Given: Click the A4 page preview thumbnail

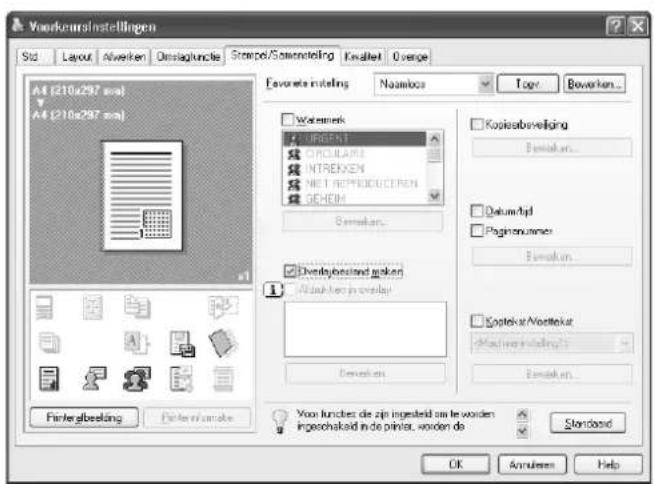Looking at the screenshot, I should click(142, 196).
